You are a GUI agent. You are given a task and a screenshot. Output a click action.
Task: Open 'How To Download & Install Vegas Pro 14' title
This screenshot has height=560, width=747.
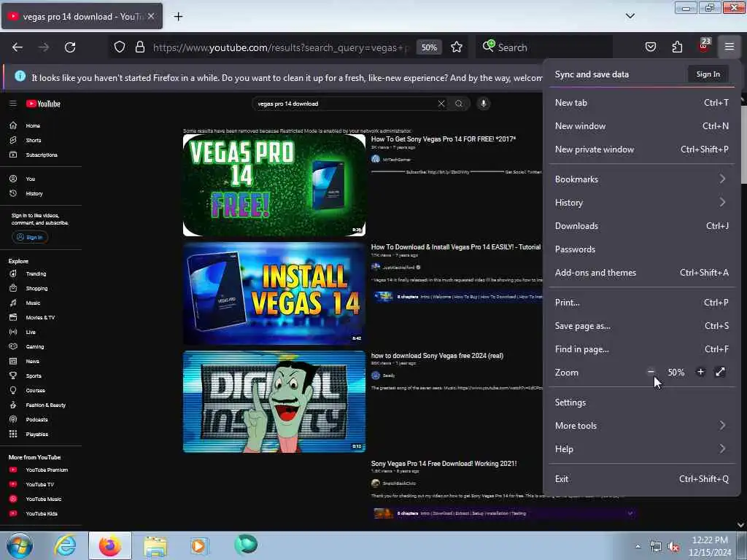[456, 246]
